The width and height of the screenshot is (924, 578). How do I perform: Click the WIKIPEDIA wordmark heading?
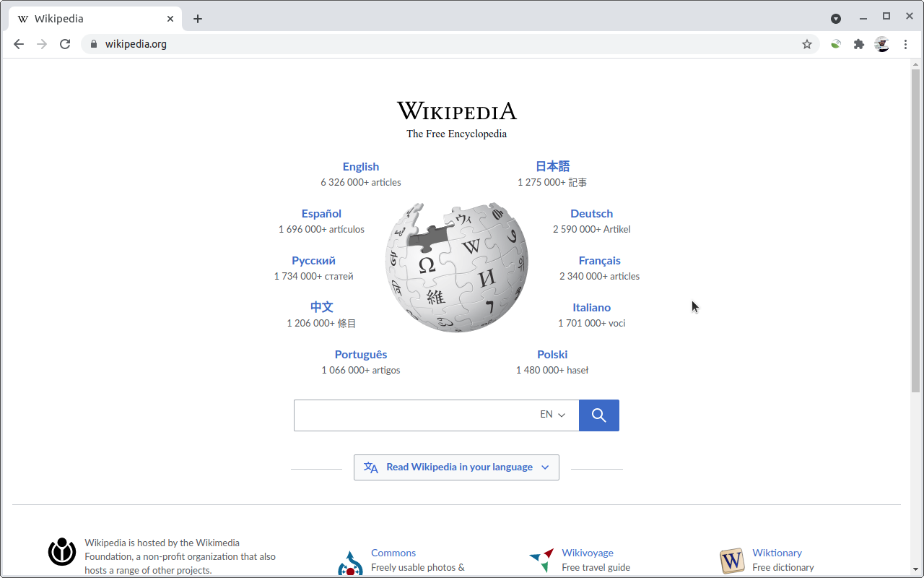click(457, 111)
